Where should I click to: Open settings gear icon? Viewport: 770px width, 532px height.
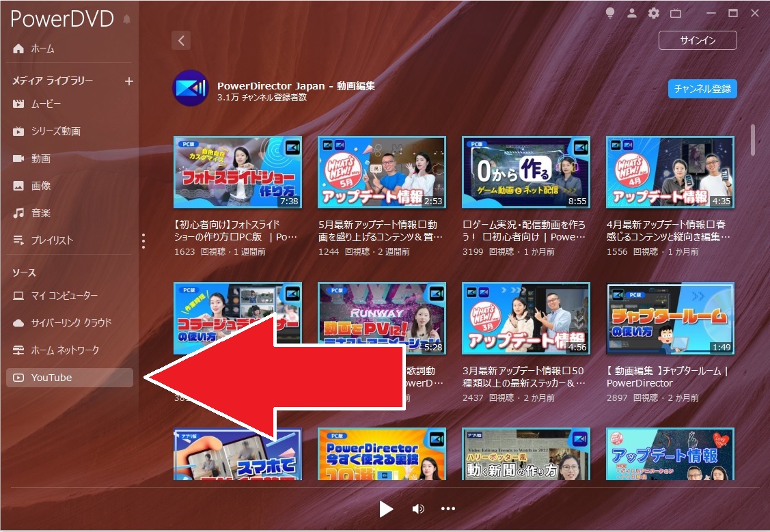coord(654,13)
